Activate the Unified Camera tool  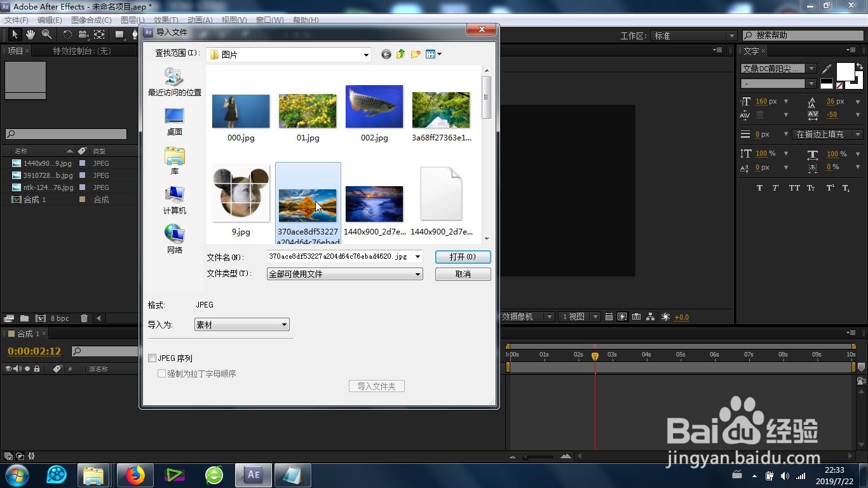83,34
